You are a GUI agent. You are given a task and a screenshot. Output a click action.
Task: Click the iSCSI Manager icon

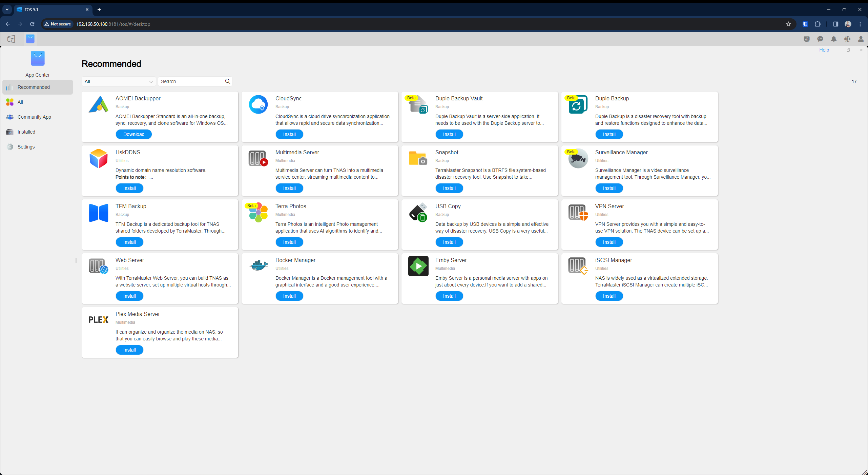pos(578,266)
